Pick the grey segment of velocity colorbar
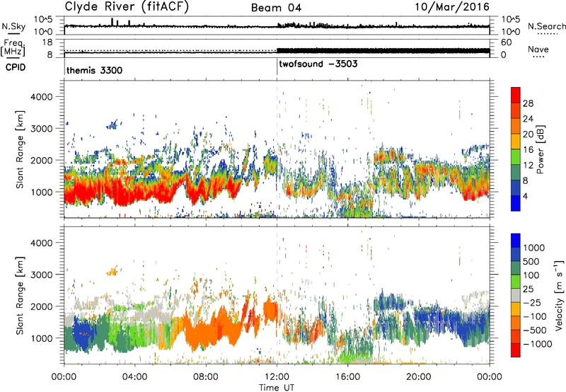This screenshot has height=392, width=566. coord(516,296)
